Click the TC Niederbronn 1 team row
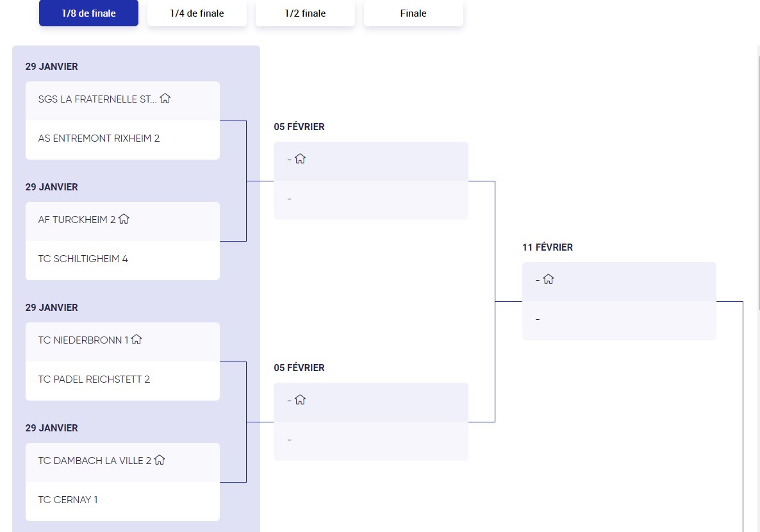This screenshot has height=532, width=760. [x=122, y=342]
